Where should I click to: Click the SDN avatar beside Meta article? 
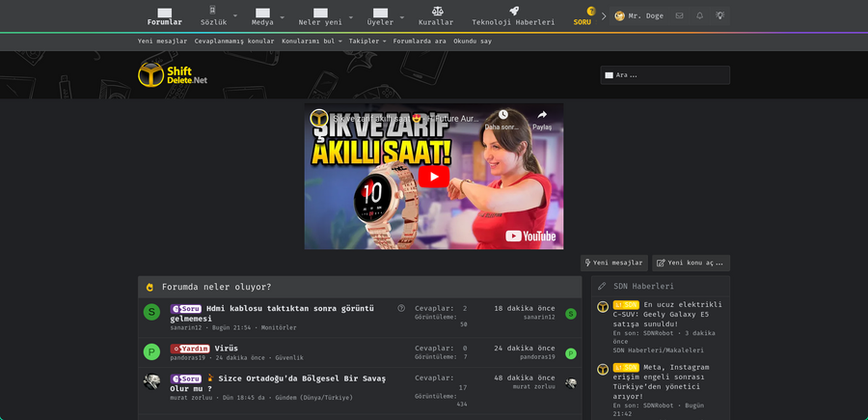(x=603, y=369)
